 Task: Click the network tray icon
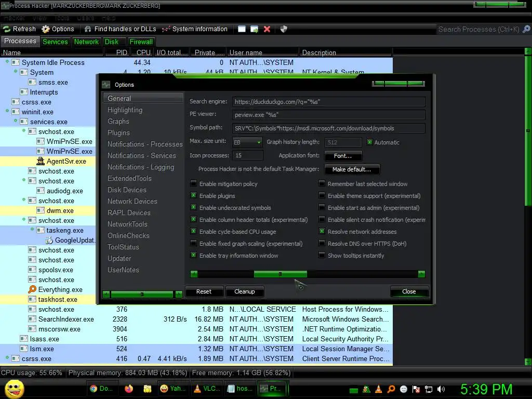(x=429, y=390)
